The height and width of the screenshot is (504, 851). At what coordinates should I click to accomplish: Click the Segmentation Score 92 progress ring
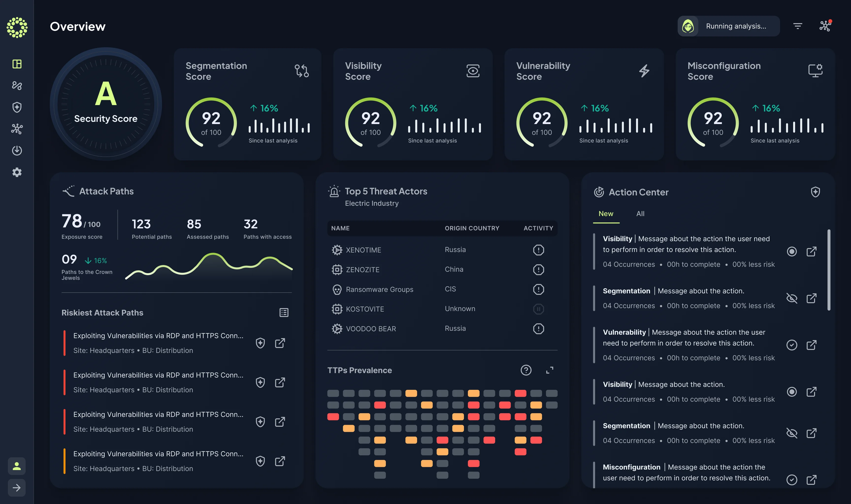(x=211, y=123)
